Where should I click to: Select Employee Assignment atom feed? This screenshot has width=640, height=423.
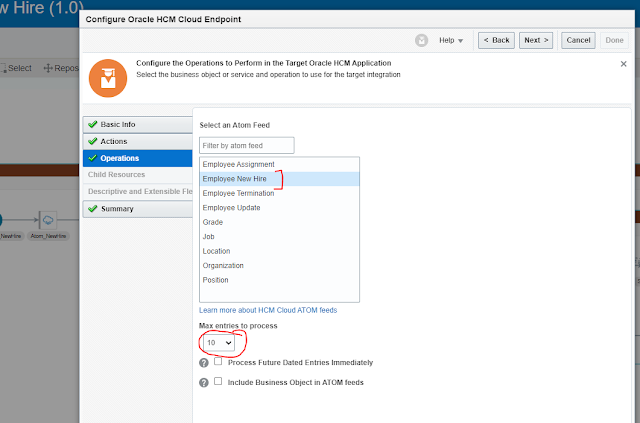[x=279, y=165]
